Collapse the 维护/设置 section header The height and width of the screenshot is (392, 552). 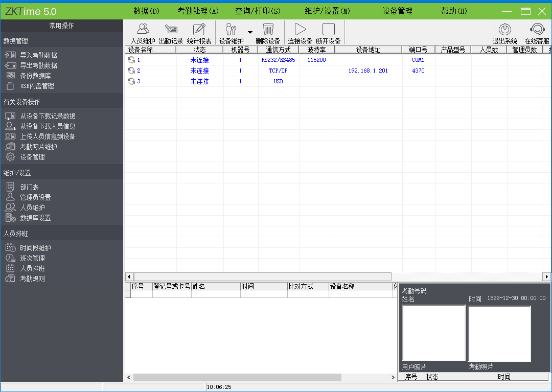point(62,173)
